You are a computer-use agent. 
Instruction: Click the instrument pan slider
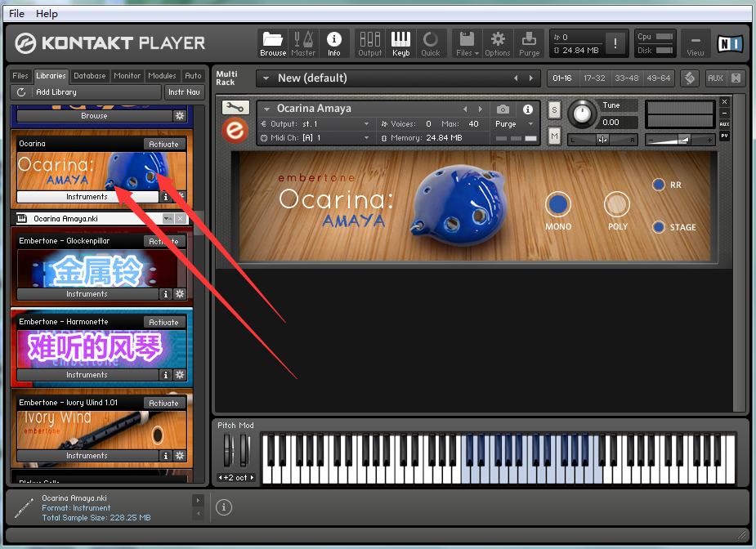pyautogui.click(x=602, y=140)
